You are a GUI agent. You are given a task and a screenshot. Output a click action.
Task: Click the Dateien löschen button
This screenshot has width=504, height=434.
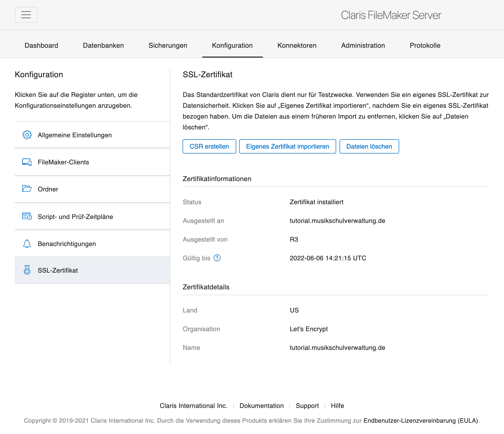(369, 146)
